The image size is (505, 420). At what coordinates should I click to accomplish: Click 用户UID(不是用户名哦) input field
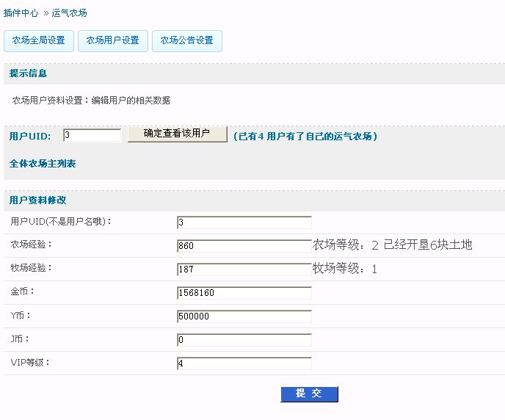[244, 222]
